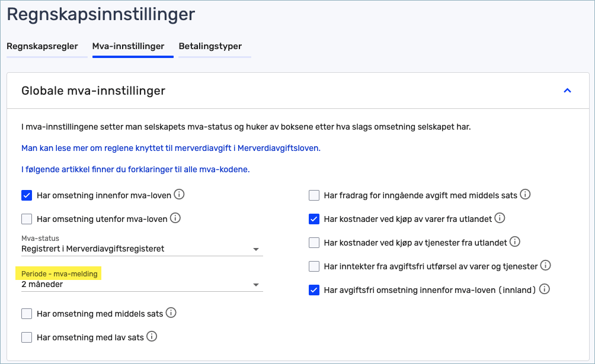Open info icon for omsetning utenfor mva-loven

click(175, 218)
